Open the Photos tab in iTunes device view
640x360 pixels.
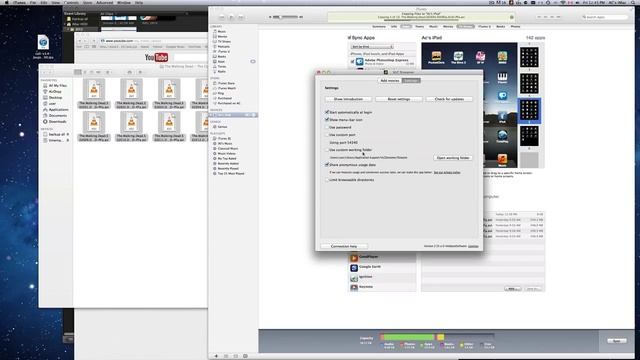[x=516, y=27]
